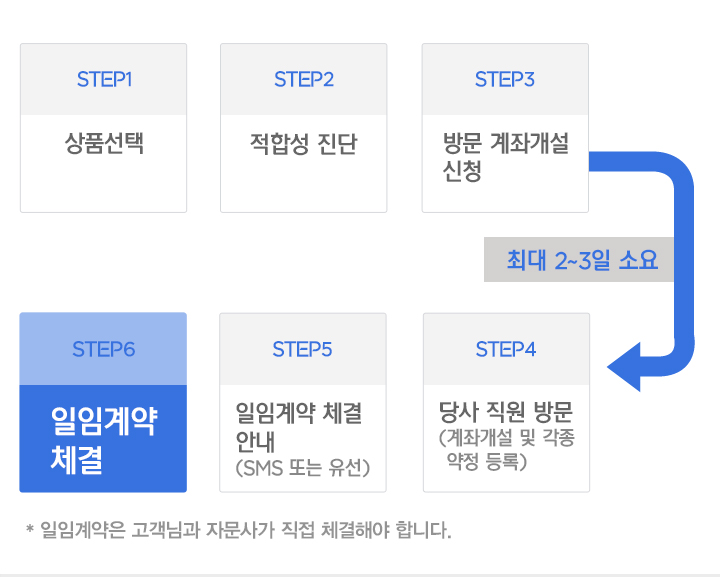
Task: Click the 일임계약 체결 안내 title
Action: click(x=298, y=427)
